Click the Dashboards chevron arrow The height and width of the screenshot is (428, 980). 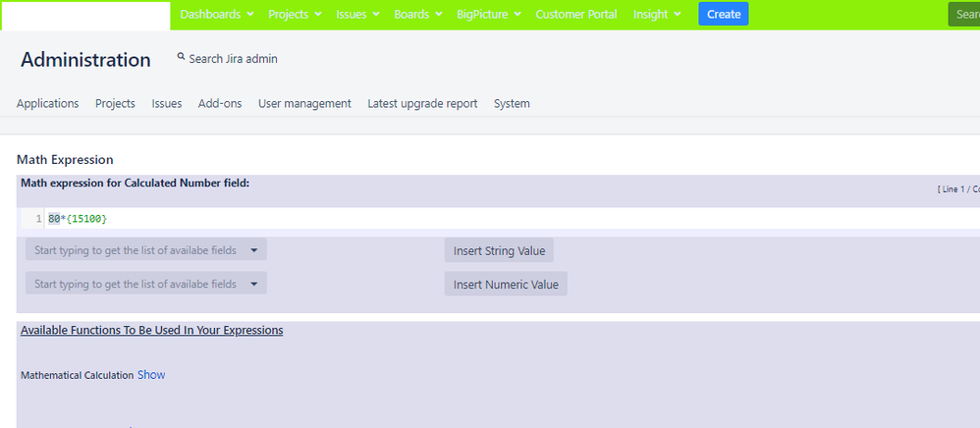(x=250, y=15)
